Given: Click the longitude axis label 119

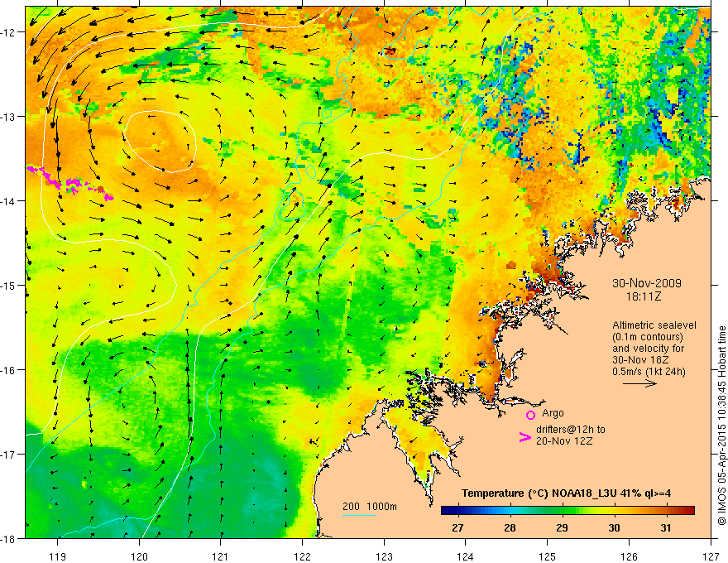Looking at the screenshot, I should [58, 556].
